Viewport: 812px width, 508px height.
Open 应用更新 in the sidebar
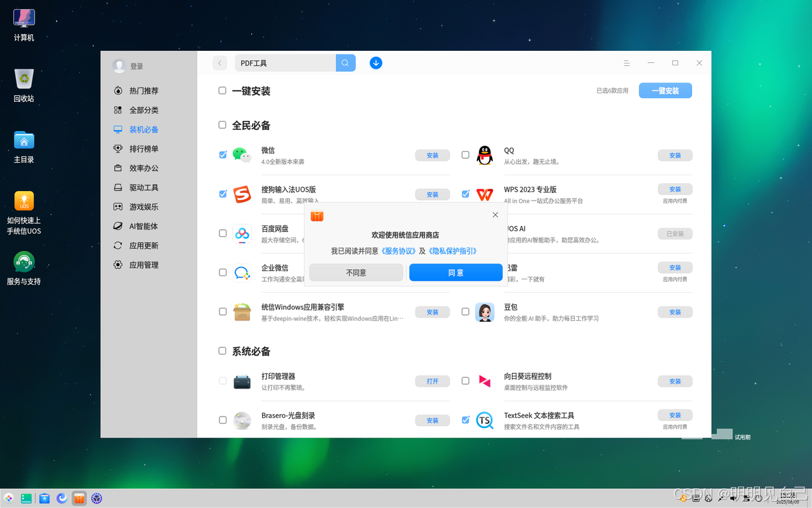click(143, 246)
